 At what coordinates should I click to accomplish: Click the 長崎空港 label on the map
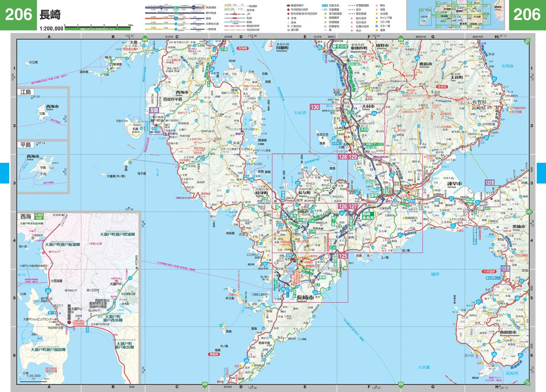[x=322, y=135]
